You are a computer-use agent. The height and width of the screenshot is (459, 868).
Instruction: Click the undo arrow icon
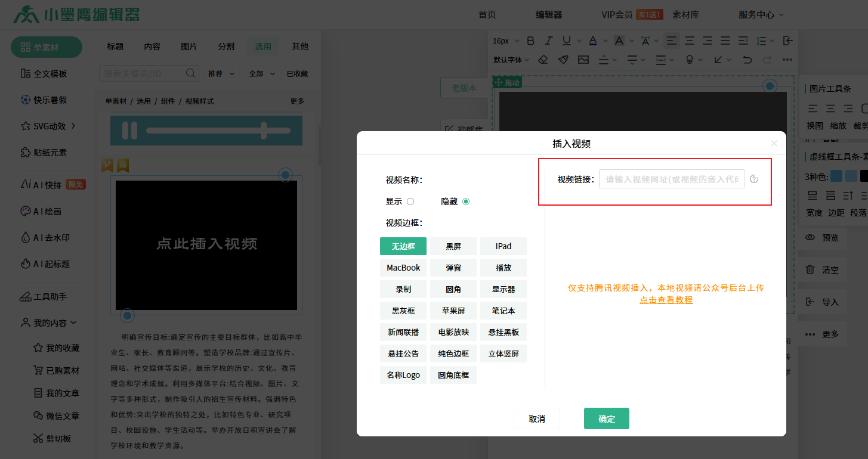747,60
